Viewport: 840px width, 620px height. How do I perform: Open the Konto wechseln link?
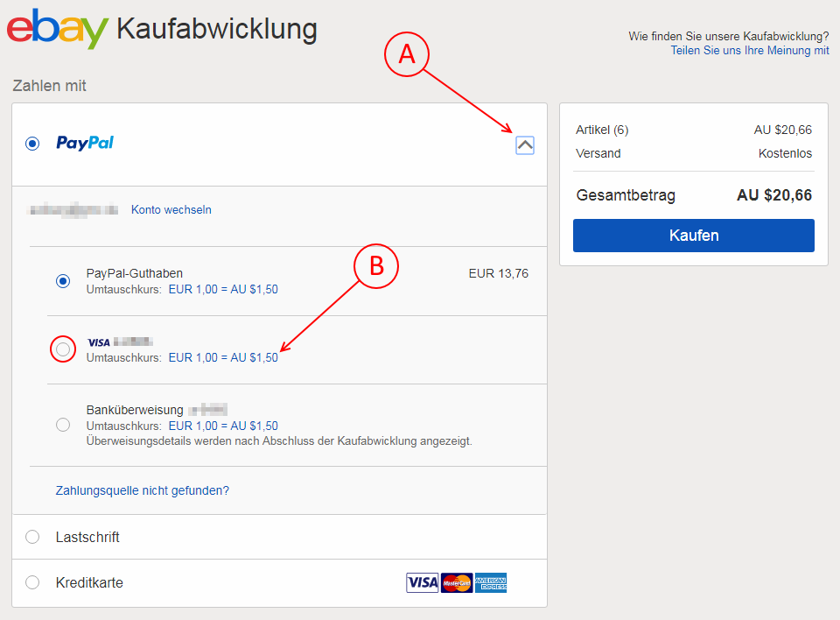click(x=171, y=210)
